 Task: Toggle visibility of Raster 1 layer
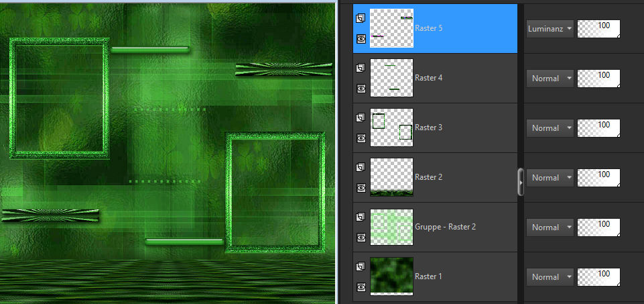tap(361, 287)
